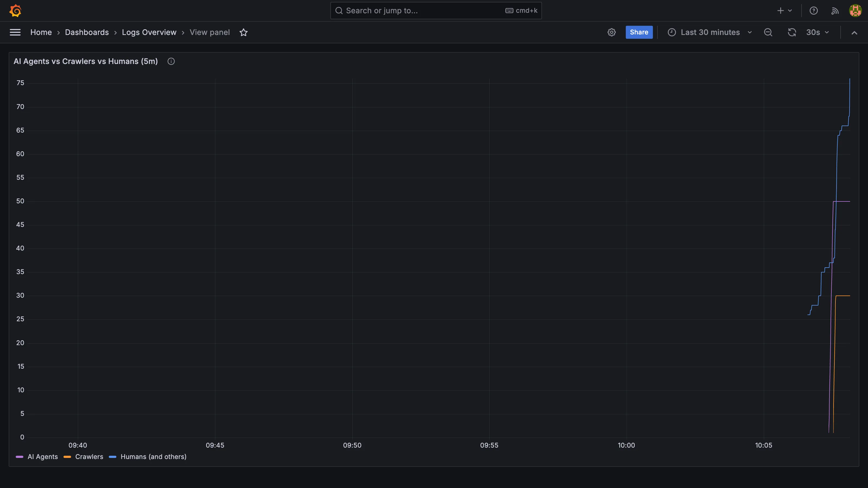868x488 pixels.
Task: Click the Share button
Action: pos(639,32)
